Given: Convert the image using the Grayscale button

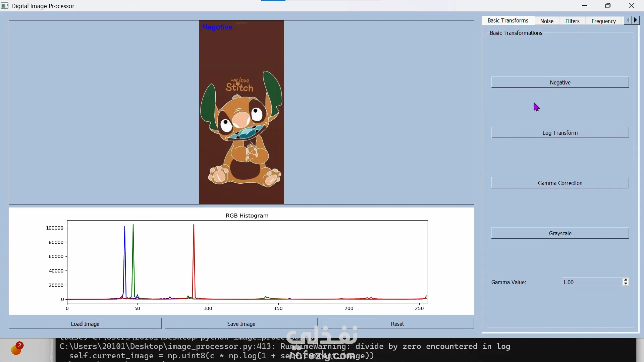Looking at the screenshot, I should pyautogui.click(x=560, y=233).
